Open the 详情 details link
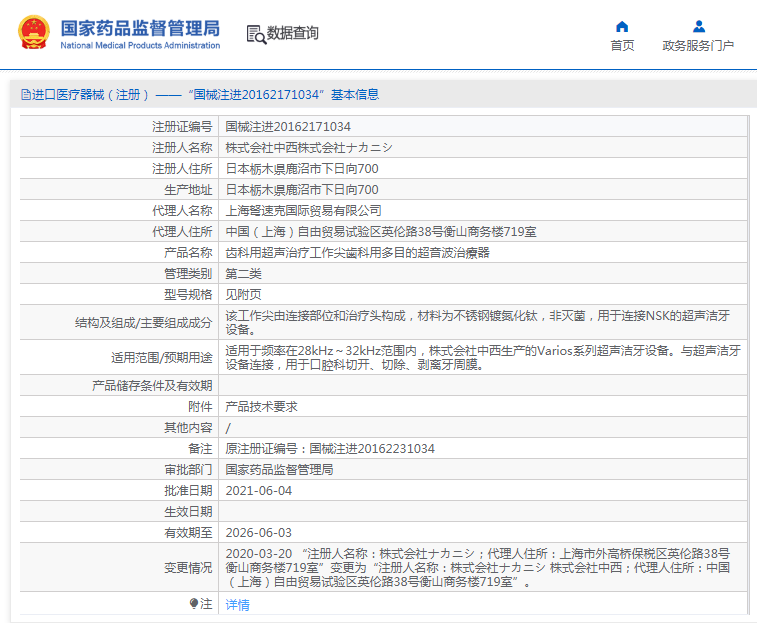 (238, 605)
